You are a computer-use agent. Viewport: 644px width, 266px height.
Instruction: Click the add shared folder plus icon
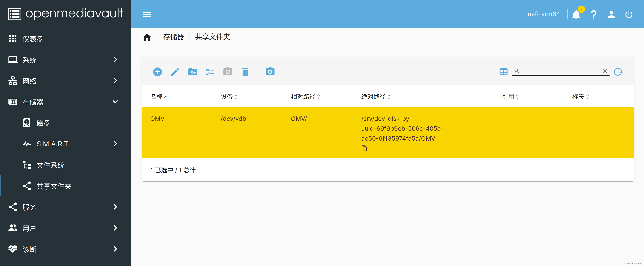(x=157, y=72)
